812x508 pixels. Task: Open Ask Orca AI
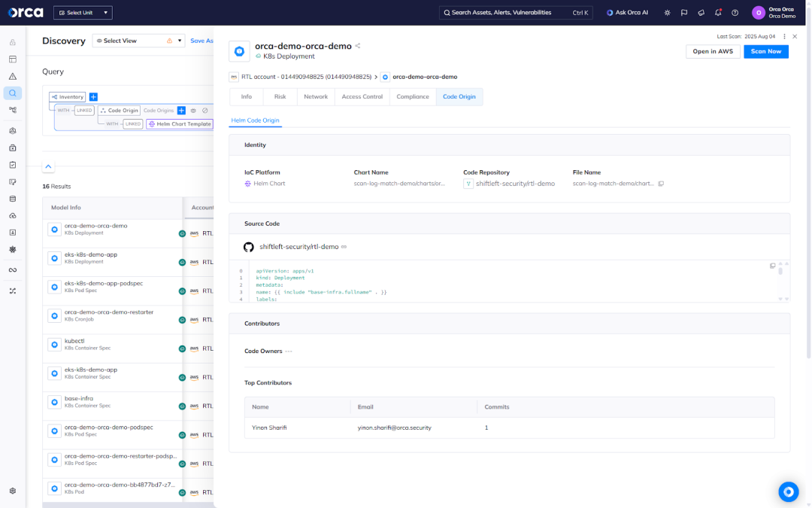(x=627, y=13)
